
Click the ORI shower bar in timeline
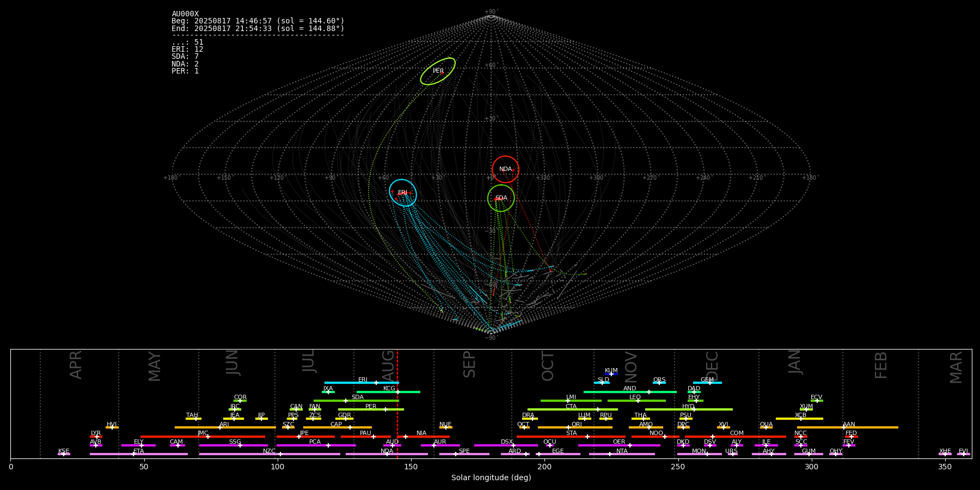[x=575, y=427]
